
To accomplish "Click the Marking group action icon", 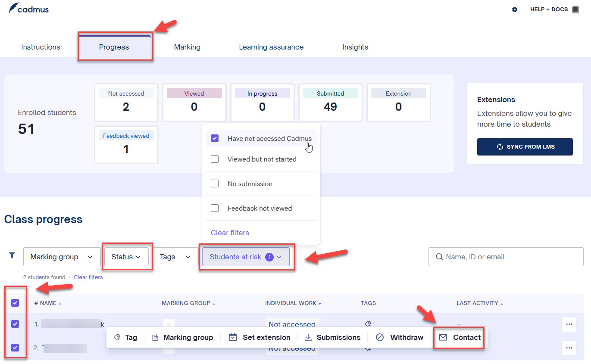I will (x=155, y=337).
